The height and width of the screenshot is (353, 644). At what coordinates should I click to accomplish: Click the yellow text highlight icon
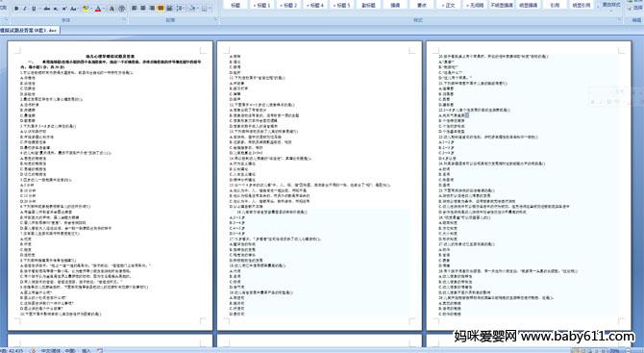85,9
